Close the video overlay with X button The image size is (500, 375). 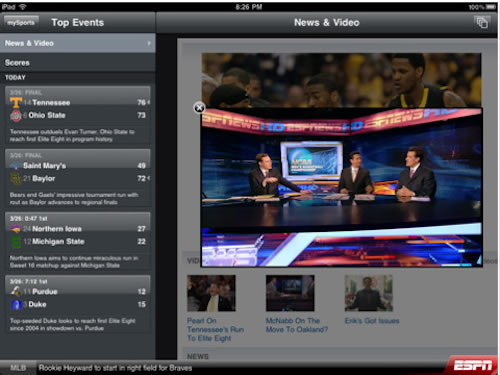(199, 108)
